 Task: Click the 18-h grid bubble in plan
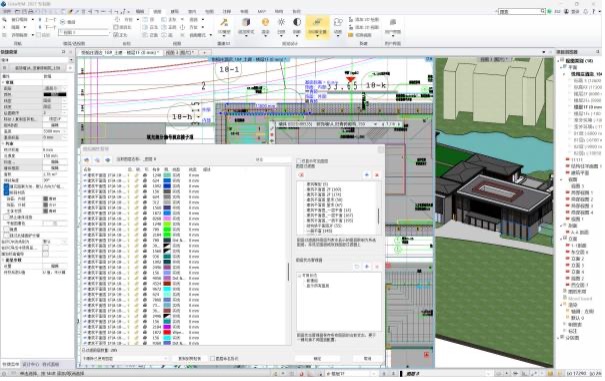click(182, 116)
